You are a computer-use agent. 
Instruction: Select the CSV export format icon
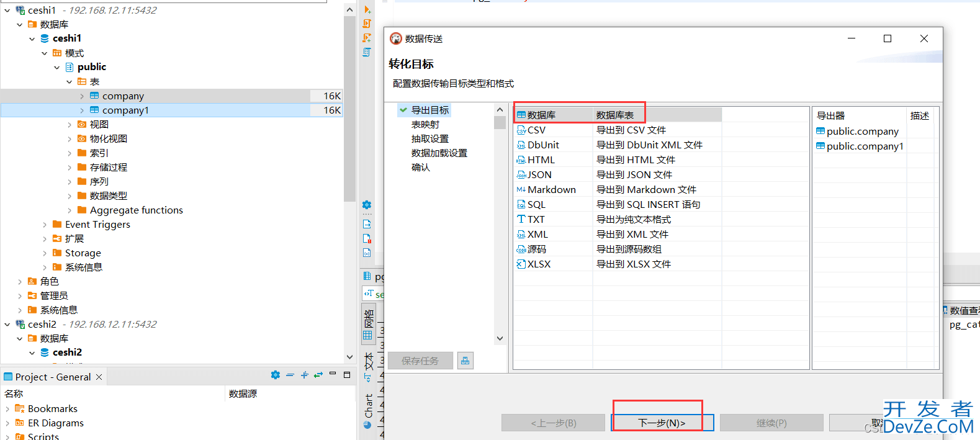click(x=521, y=130)
